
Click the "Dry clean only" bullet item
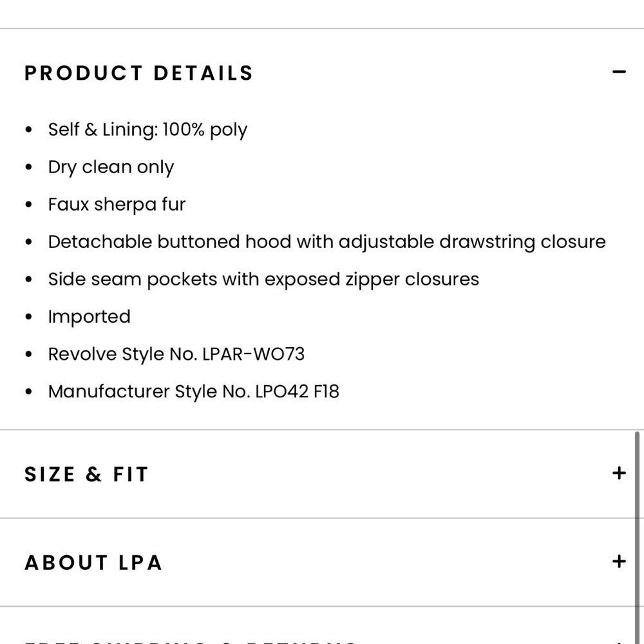point(111,167)
